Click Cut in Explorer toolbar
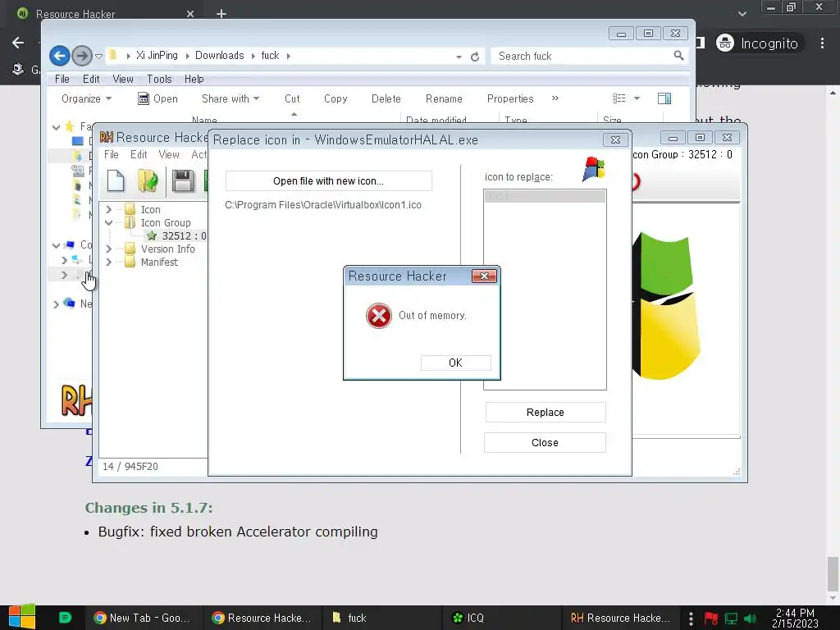This screenshot has width=840, height=630. click(292, 98)
